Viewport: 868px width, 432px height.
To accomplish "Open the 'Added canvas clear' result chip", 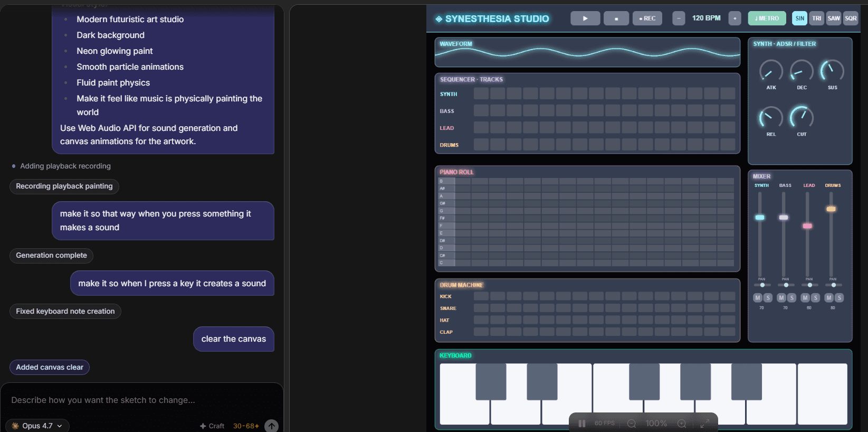I will click(x=50, y=367).
